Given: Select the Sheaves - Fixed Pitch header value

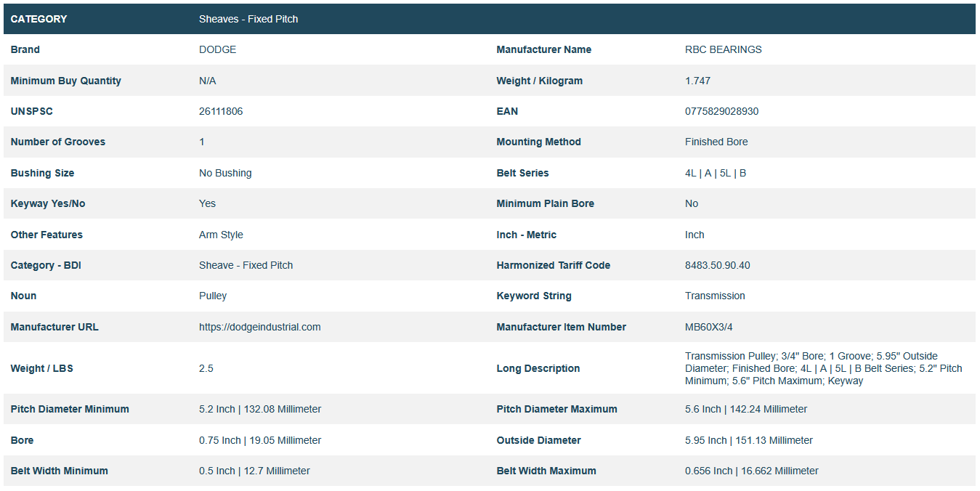Looking at the screenshot, I should pyautogui.click(x=248, y=19).
